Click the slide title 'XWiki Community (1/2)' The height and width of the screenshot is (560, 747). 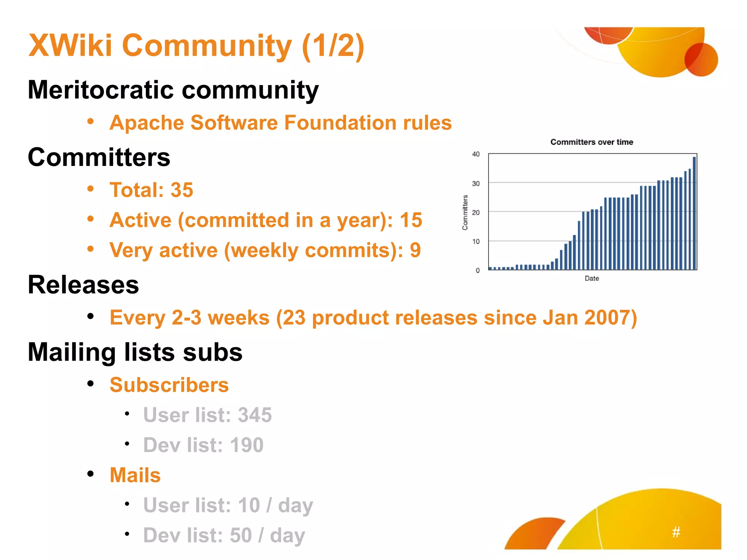pyautogui.click(x=196, y=46)
